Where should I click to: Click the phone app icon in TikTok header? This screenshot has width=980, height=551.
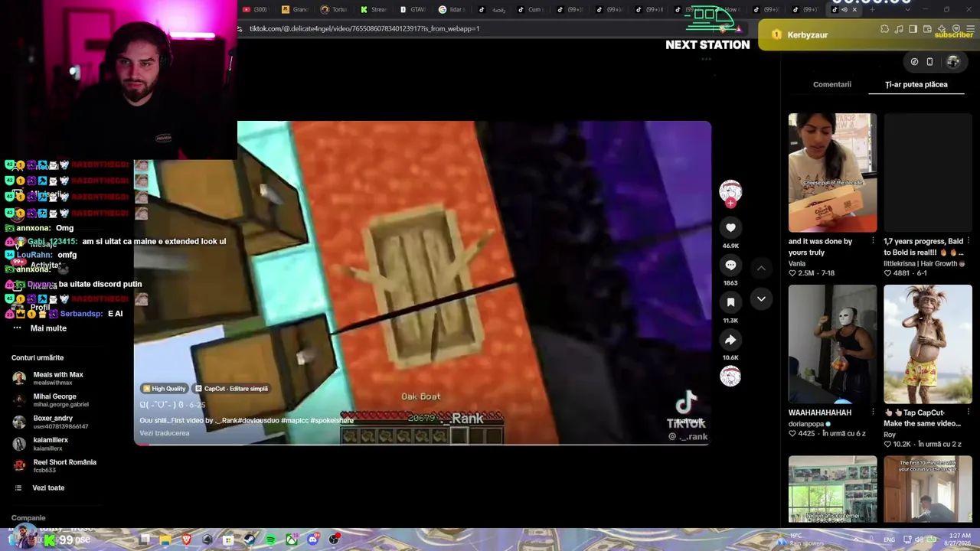(x=929, y=62)
